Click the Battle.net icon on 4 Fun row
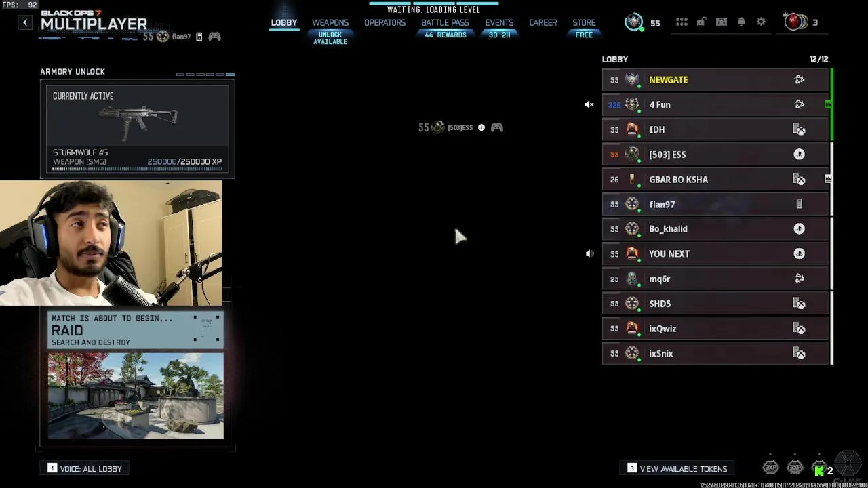The image size is (868, 488). (800, 105)
